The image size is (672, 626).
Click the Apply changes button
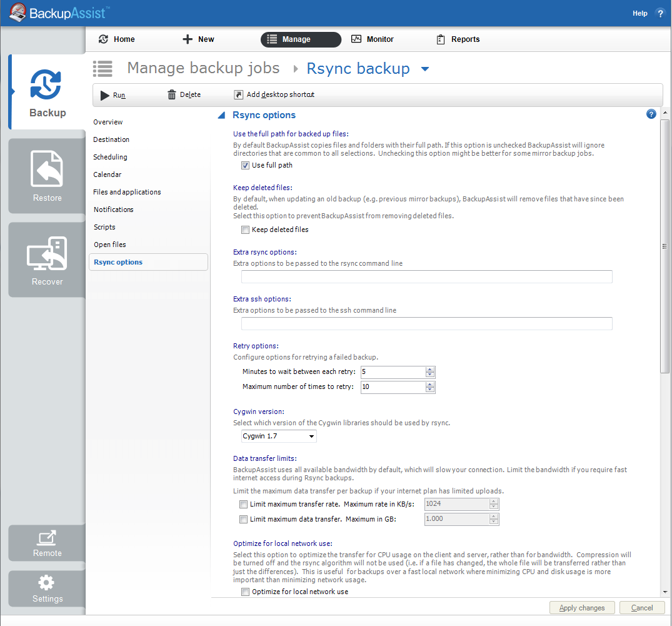582,608
